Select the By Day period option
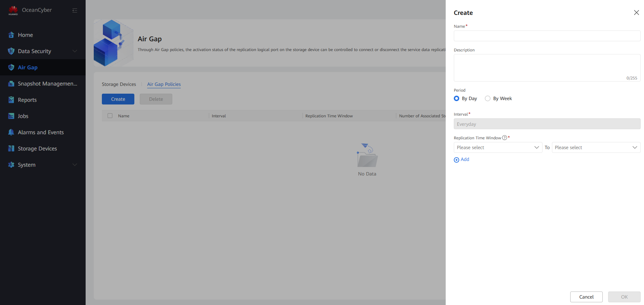This screenshot has width=644, height=305. pos(457,98)
